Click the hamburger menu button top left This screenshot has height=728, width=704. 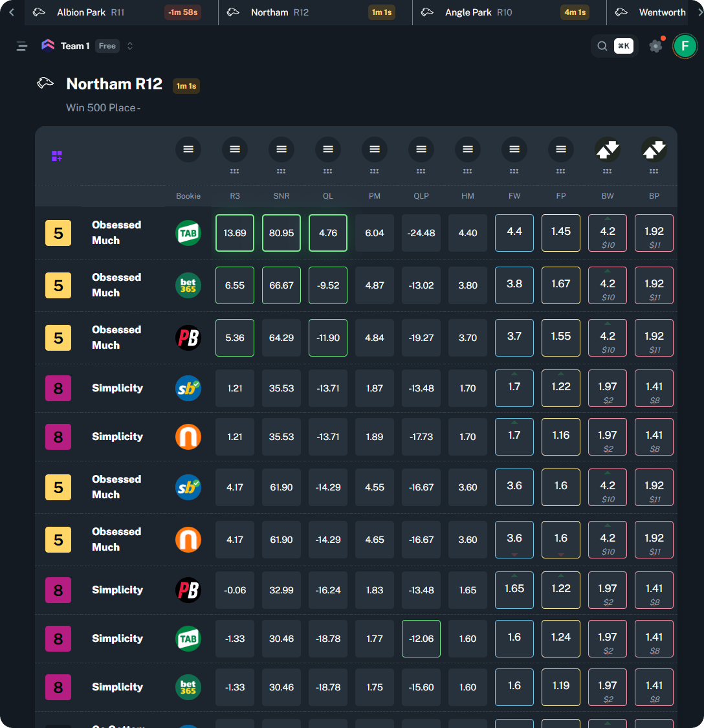[21, 46]
